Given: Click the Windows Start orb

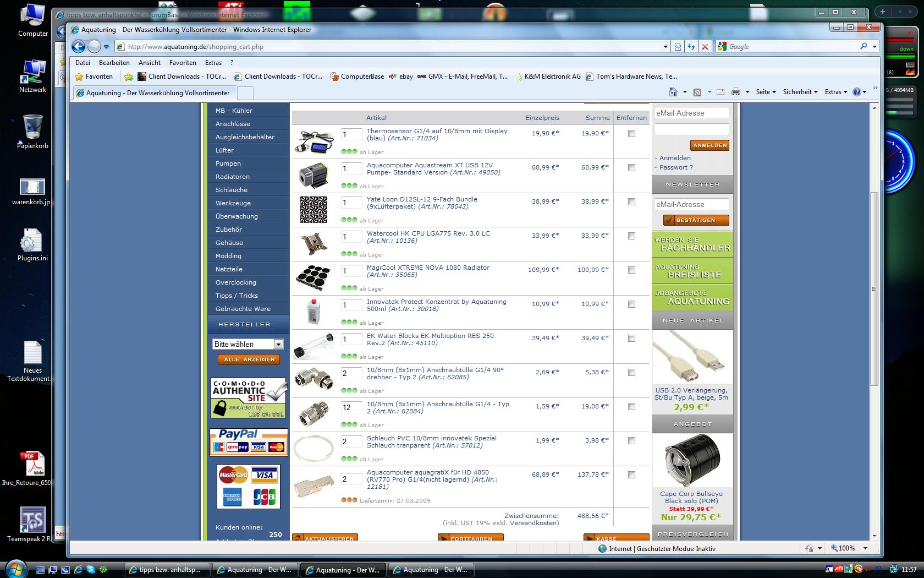Looking at the screenshot, I should (15, 569).
